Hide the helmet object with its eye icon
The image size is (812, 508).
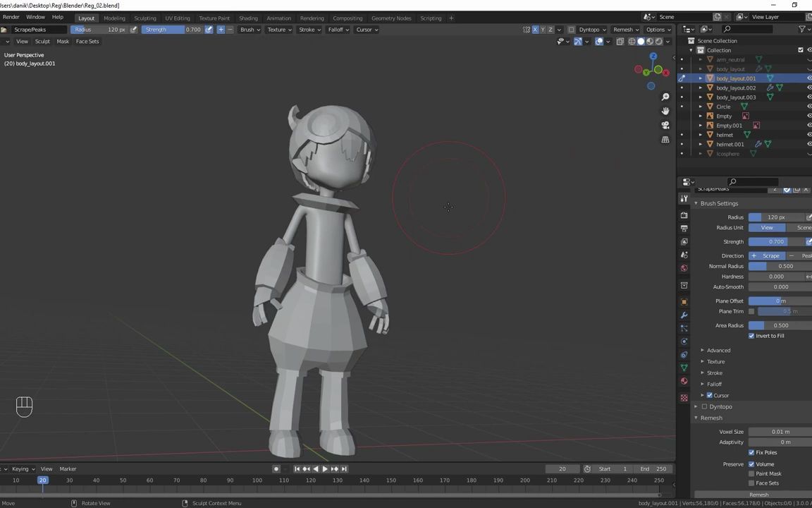809,135
